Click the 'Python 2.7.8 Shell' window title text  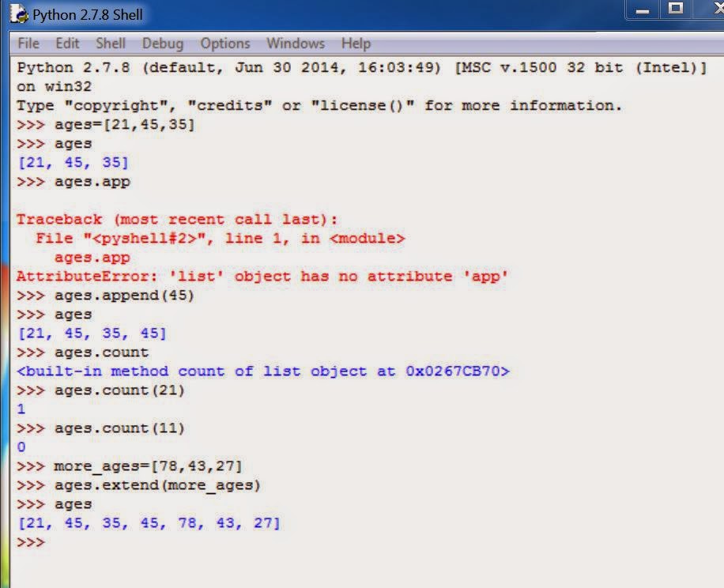87,15
